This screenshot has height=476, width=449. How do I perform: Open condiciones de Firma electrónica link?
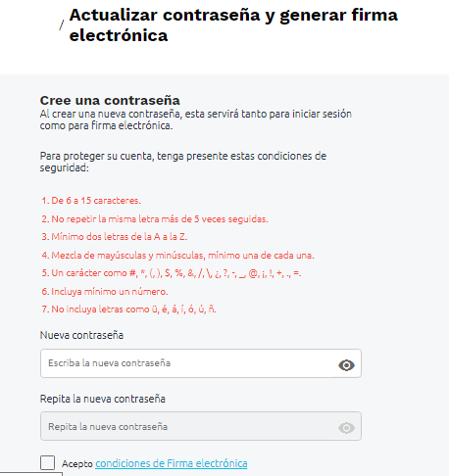[172, 463]
